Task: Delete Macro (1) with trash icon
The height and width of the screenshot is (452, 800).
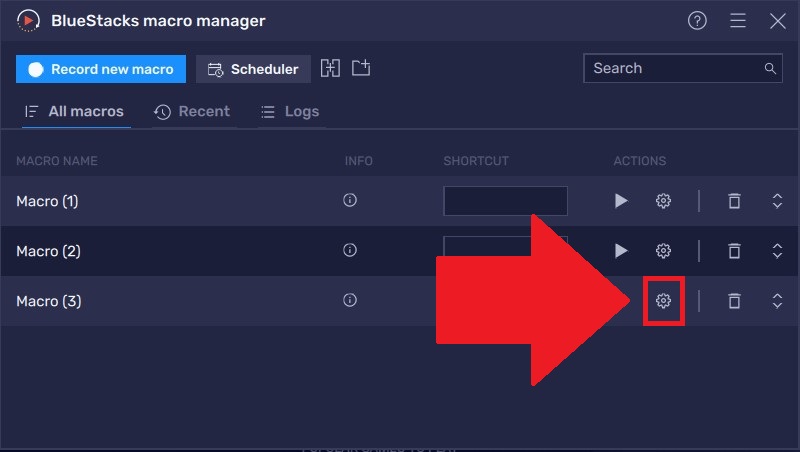Action: point(734,200)
